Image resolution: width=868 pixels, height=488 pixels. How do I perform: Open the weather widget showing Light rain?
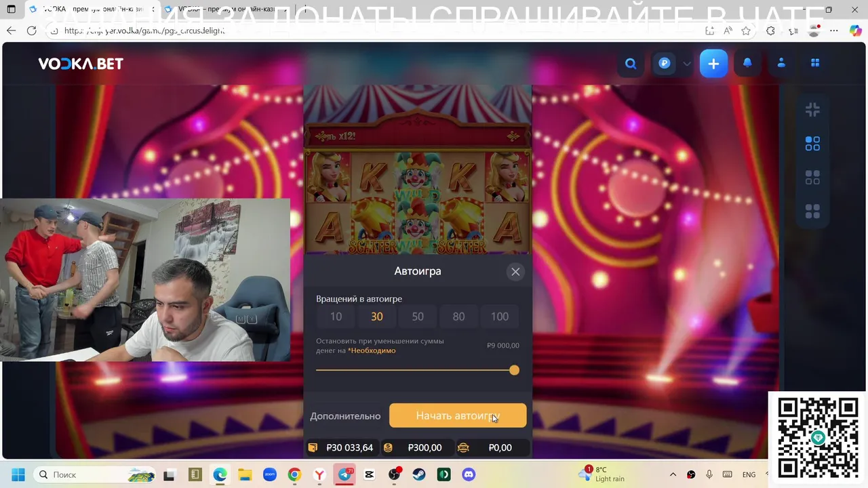(602, 474)
